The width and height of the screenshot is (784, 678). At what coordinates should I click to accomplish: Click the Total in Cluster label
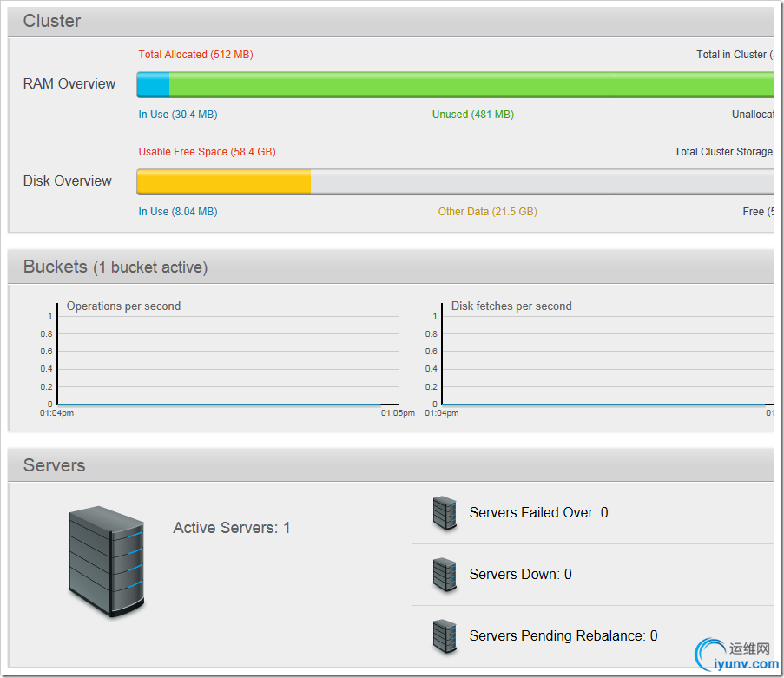point(735,55)
